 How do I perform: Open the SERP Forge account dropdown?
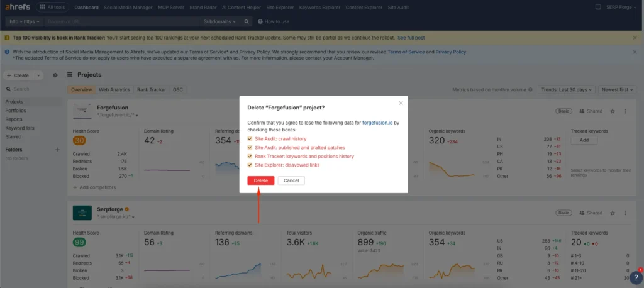622,7
